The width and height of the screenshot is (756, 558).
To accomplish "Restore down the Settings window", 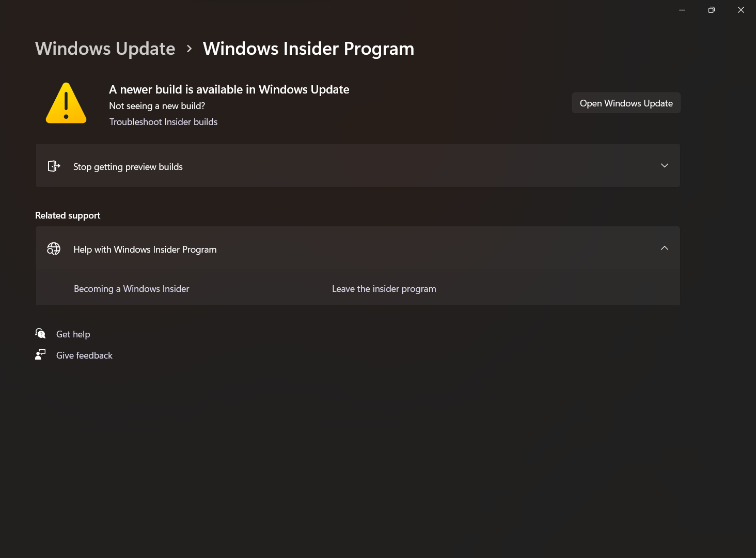I will pos(712,10).
